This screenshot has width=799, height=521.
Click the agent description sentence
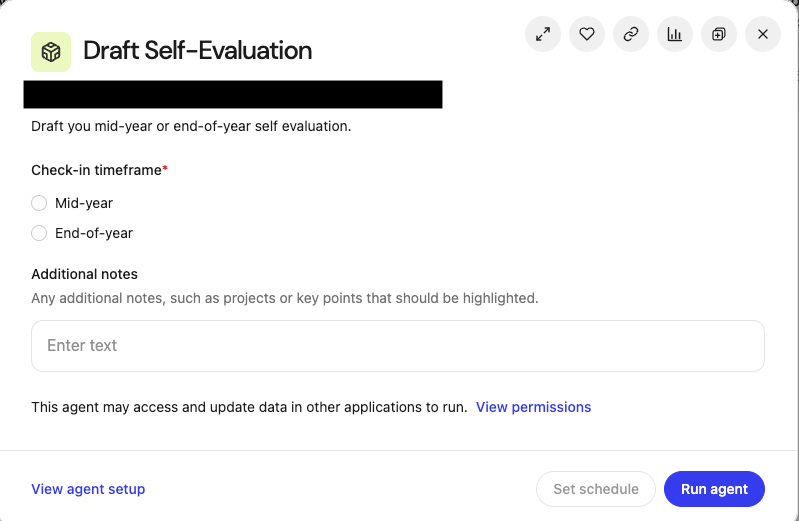click(191, 126)
